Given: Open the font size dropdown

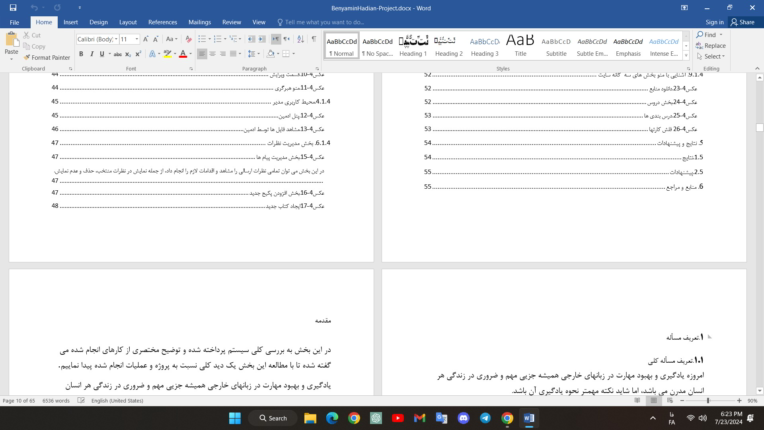Looking at the screenshot, I should coord(137,39).
